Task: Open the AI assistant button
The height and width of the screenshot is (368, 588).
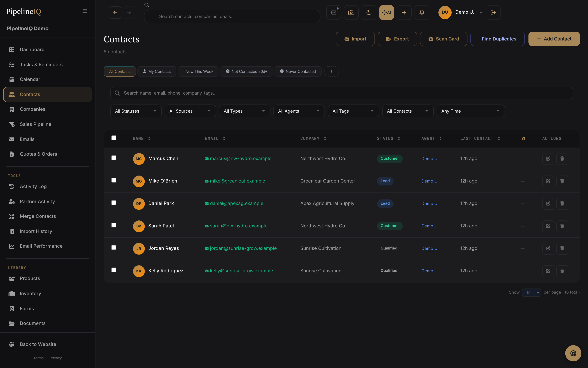Action: pyautogui.click(x=387, y=12)
